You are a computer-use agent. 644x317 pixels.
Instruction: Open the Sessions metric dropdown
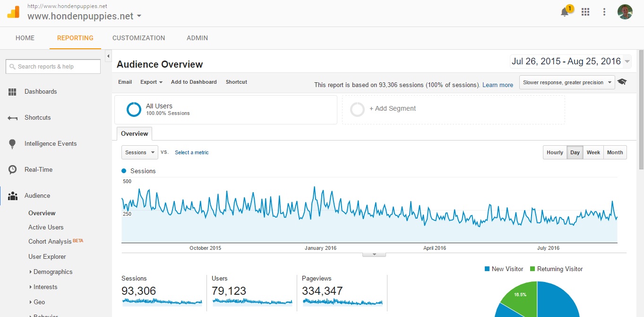(x=140, y=152)
